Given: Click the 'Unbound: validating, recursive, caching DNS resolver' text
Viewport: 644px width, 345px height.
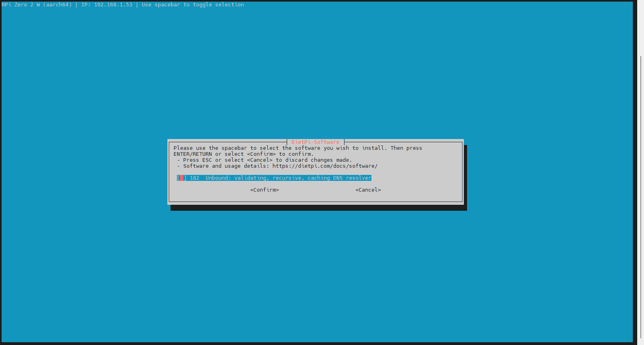Looking at the screenshot, I should (x=289, y=178).
